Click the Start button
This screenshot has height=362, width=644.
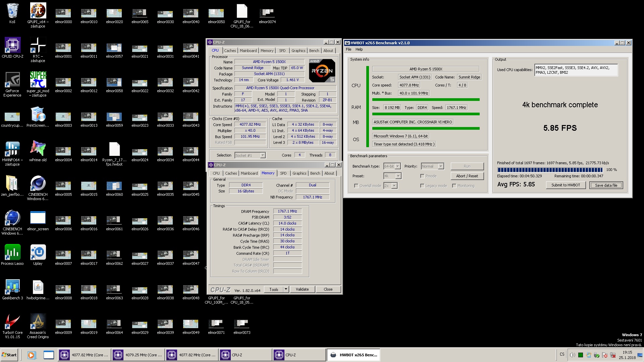9,355
